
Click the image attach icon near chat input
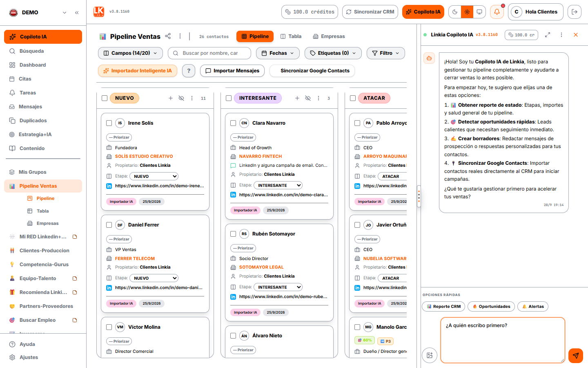point(430,355)
